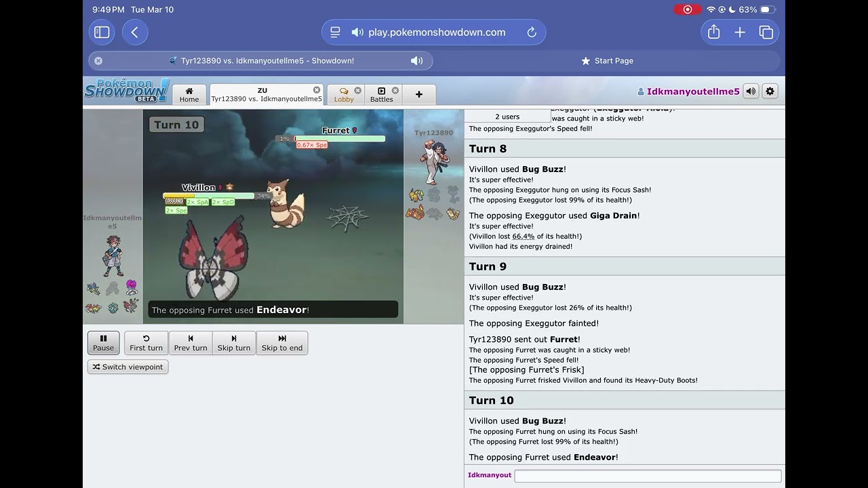Click Idkmanyoutellme5's pink-headed team icon

coord(132,287)
